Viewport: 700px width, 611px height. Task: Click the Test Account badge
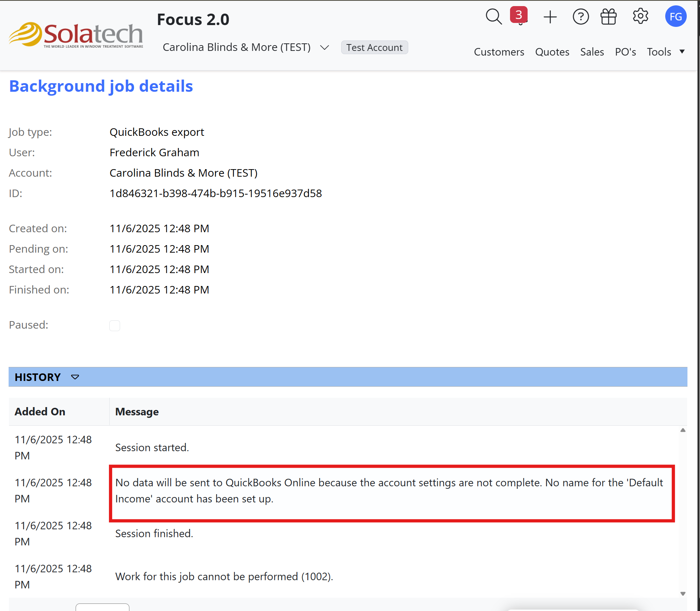tap(374, 48)
